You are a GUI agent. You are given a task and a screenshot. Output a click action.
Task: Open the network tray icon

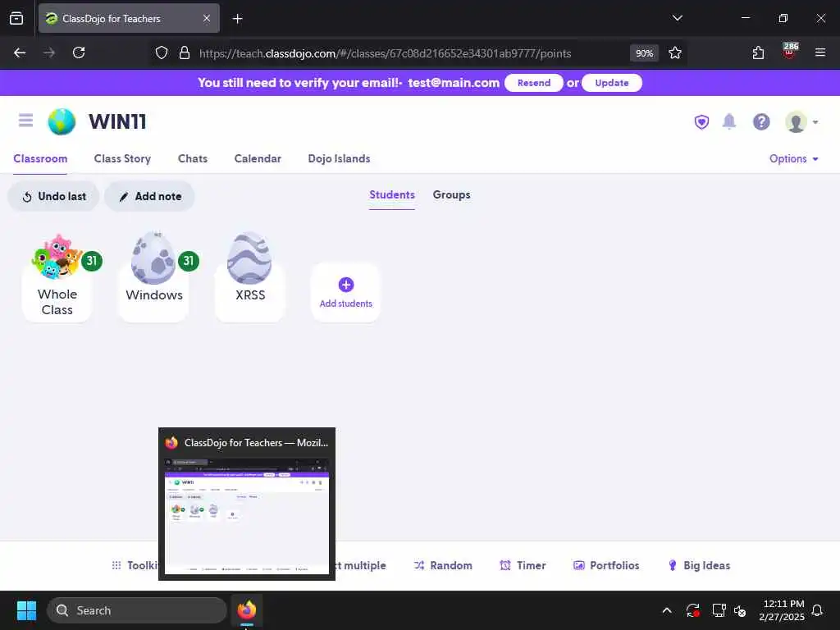pos(719,610)
